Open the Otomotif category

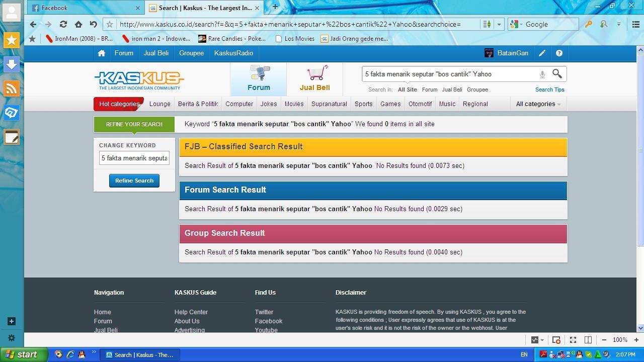(x=420, y=104)
